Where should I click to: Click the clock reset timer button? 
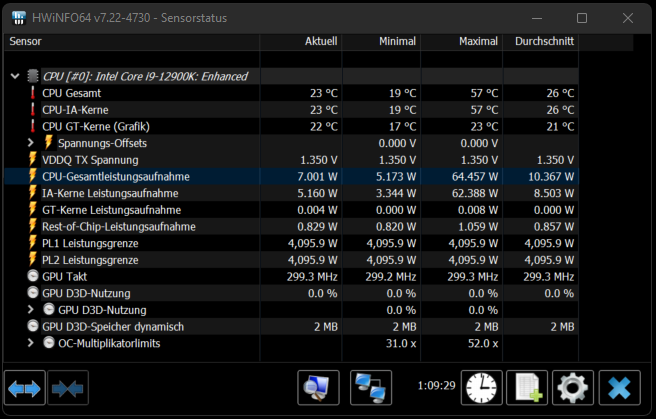coord(482,388)
